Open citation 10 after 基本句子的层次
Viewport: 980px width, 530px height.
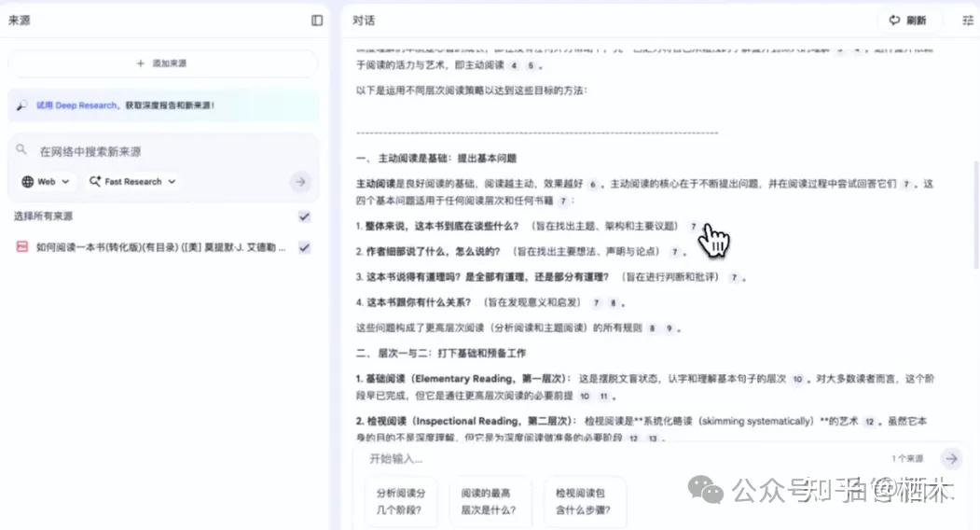(x=797, y=380)
